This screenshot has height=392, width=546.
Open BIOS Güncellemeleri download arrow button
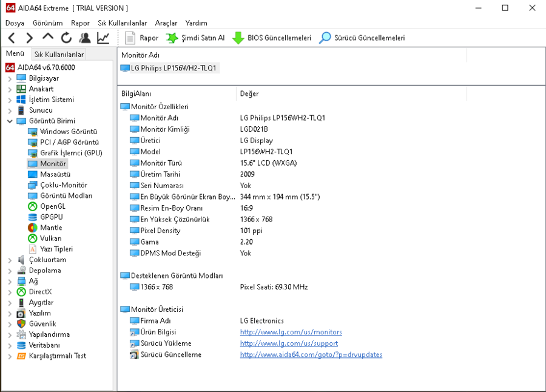tap(272, 38)
